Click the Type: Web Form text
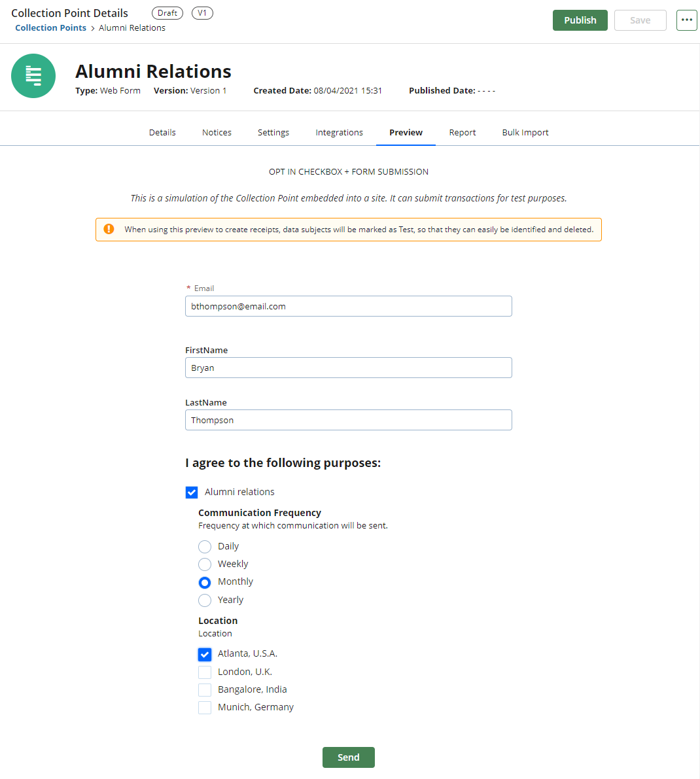 (108, 90)
